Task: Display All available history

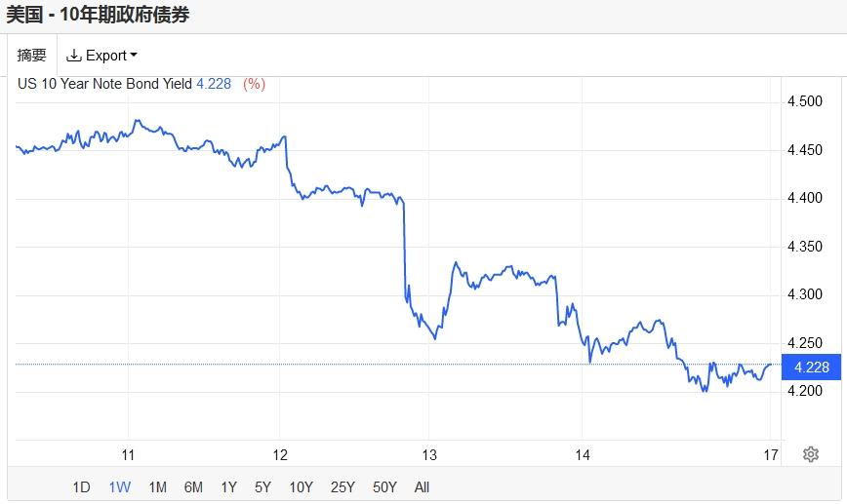Action: click(x=422, y=486)
